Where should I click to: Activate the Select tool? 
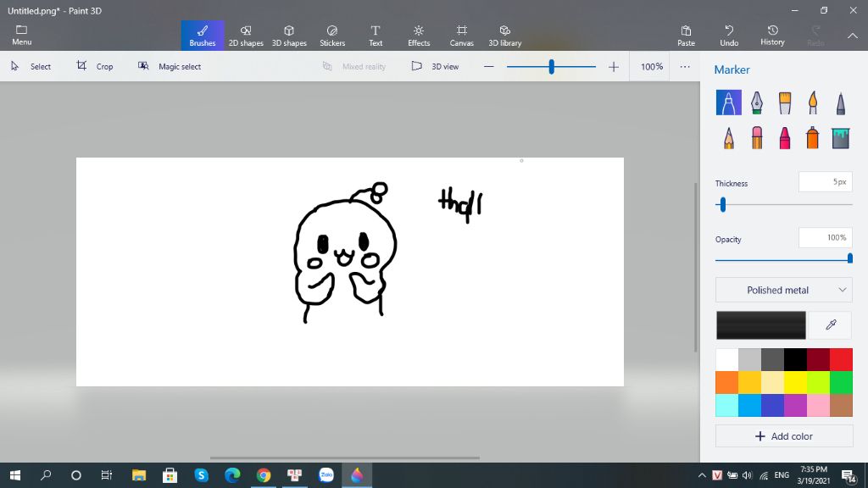pyautogui.click(x=31, y=66)
